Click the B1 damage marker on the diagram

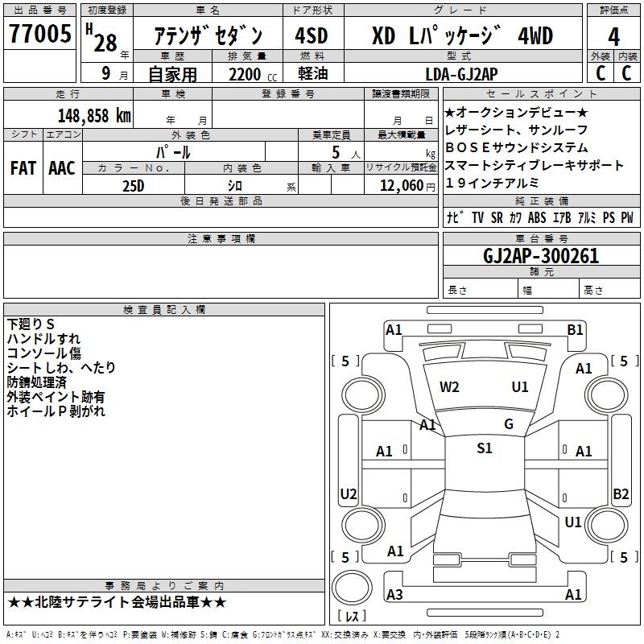pyautogui.click(x=575, y=329)
